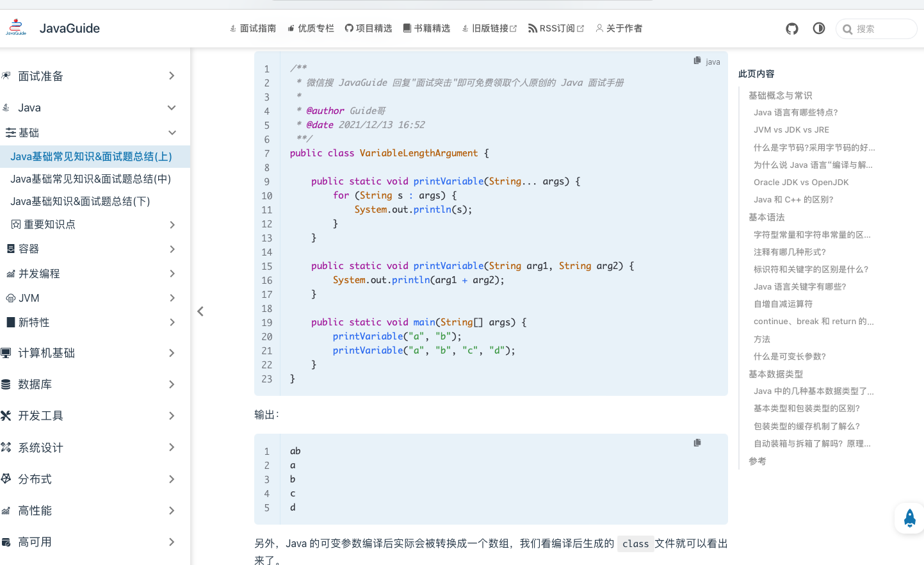
Task: Open the RSS订阅 link
Action: click(556, 28)
